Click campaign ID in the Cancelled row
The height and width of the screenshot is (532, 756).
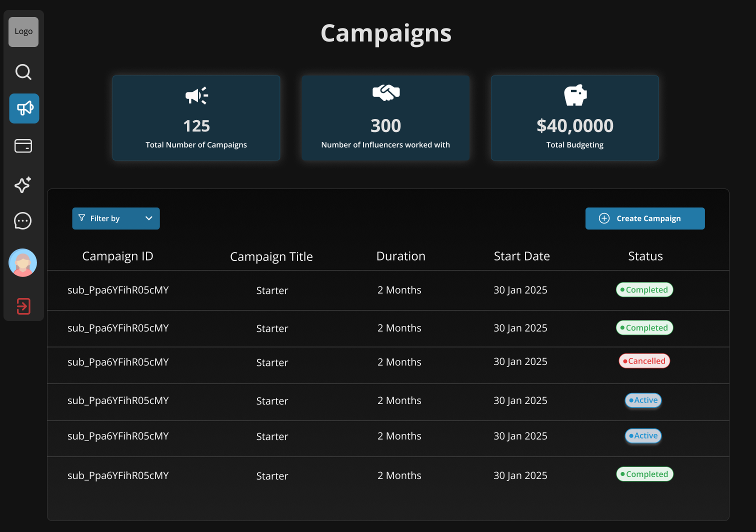click(118, 362)
